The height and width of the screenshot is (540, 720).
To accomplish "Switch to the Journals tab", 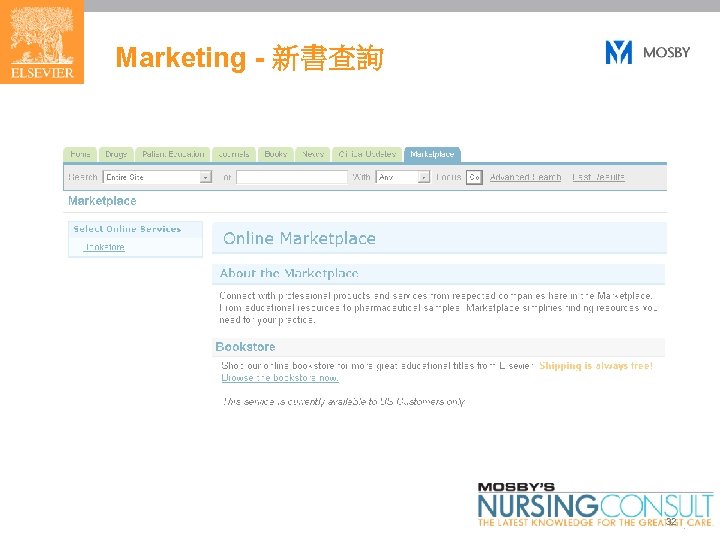I will [234, 154].
